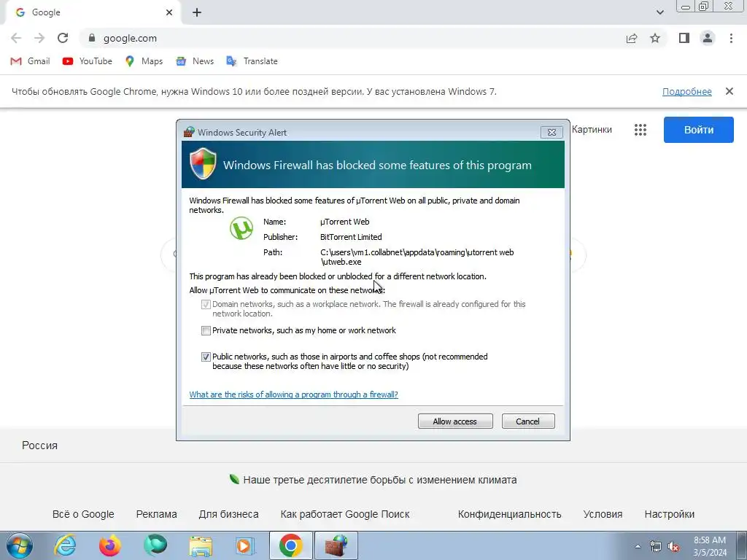
Task: Click the Войти sign-in button
Action: 698,130
